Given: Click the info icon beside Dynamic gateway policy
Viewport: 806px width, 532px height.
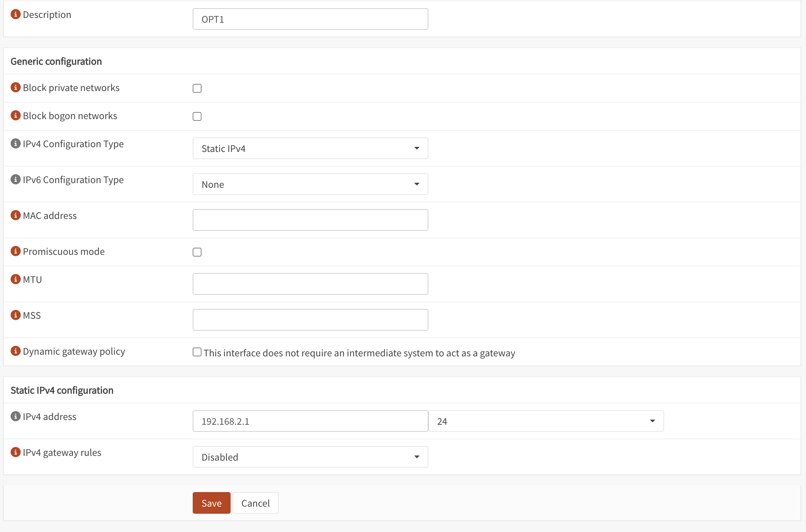Looking at the screenshot, I should 16,351.
